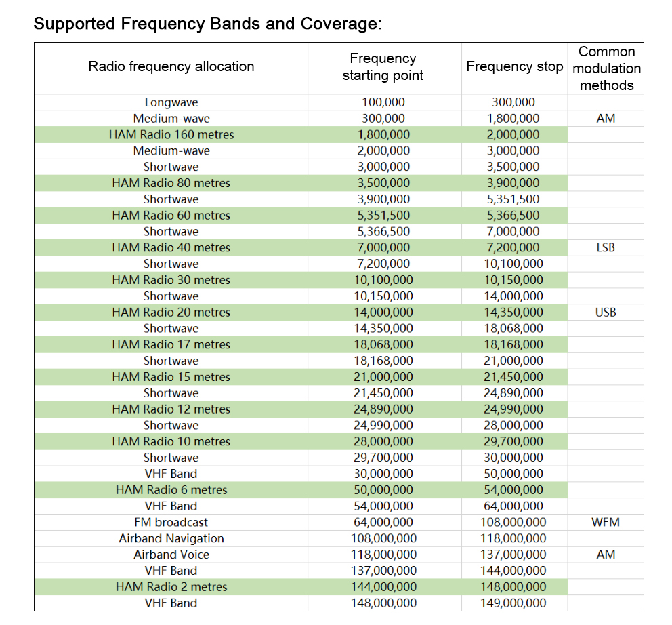
Task: Click the HAM Radio 80 metres label
Action: (171, 183)
